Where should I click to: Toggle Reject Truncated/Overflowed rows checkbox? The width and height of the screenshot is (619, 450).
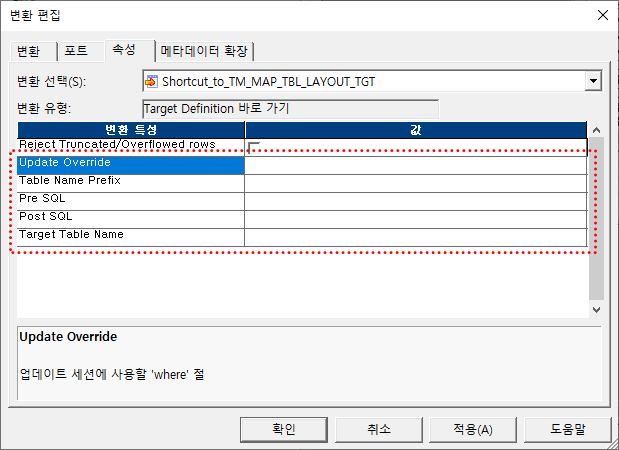[254, 147]
